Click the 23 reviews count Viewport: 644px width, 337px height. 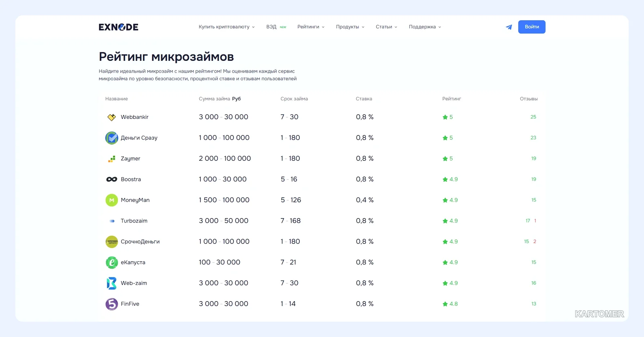[533, 138]
